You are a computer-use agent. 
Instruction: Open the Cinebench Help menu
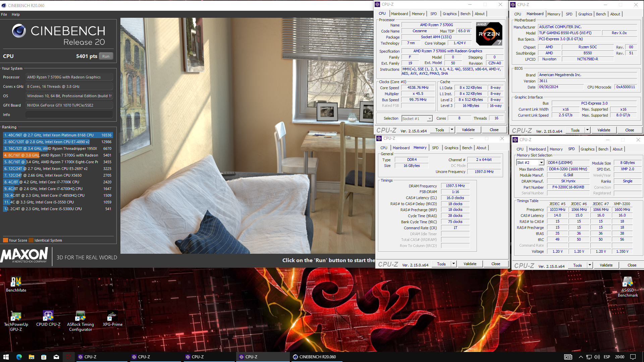click(x=16, y=14)
